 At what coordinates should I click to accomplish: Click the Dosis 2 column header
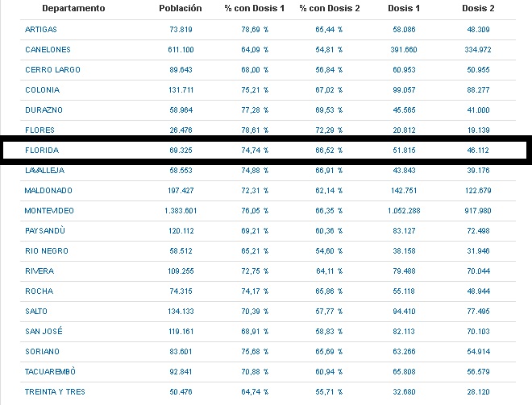[x=478, y=8]
